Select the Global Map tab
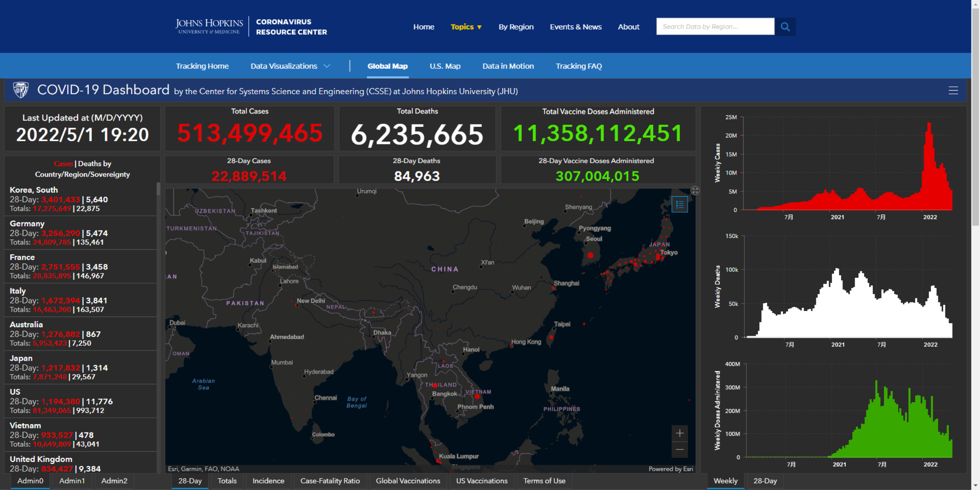 point(388,66)
